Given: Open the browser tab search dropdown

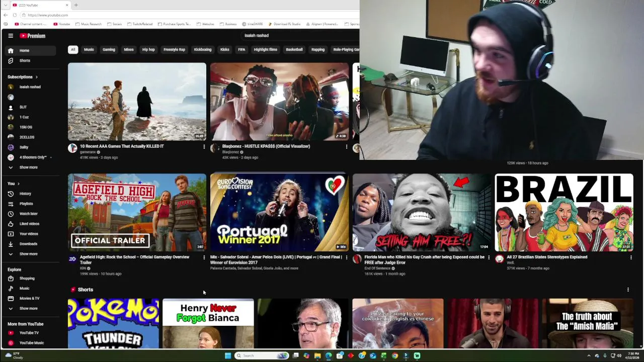Looking at the screenshot, I should [6, 5].
